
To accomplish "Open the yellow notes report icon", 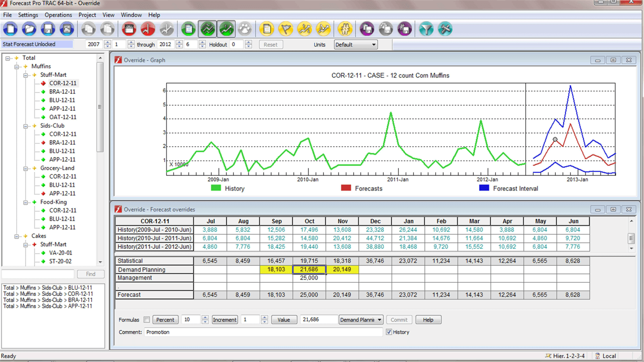I will tap(267, 29).
